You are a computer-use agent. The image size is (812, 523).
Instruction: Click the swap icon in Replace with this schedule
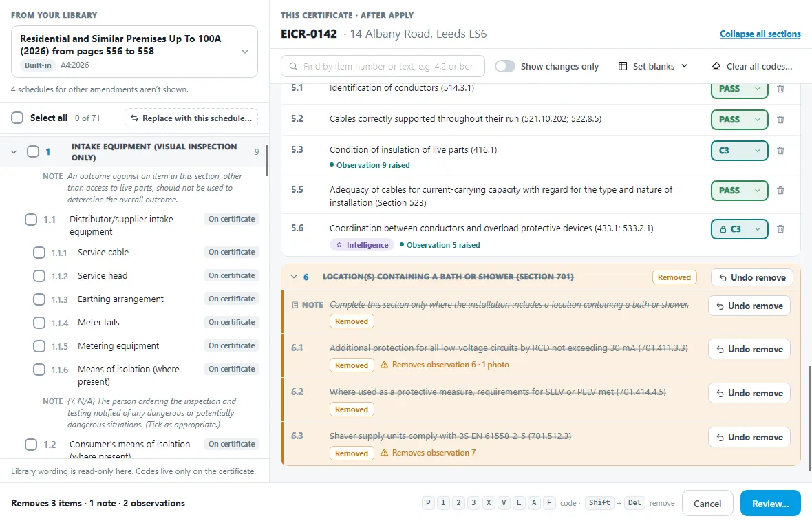click(134, 118)
